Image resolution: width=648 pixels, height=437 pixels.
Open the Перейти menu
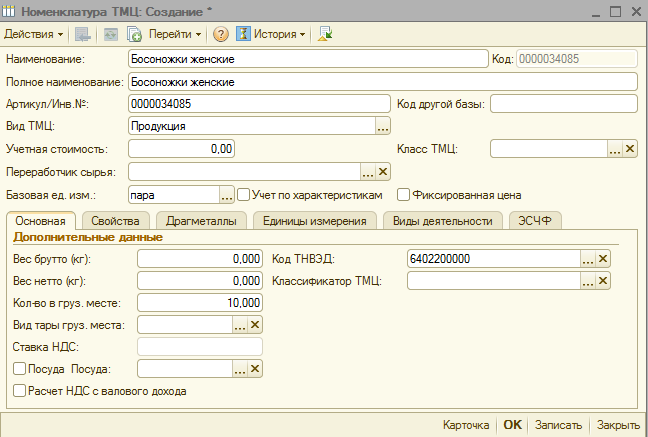pyautogui.click(x=175, y=34)
